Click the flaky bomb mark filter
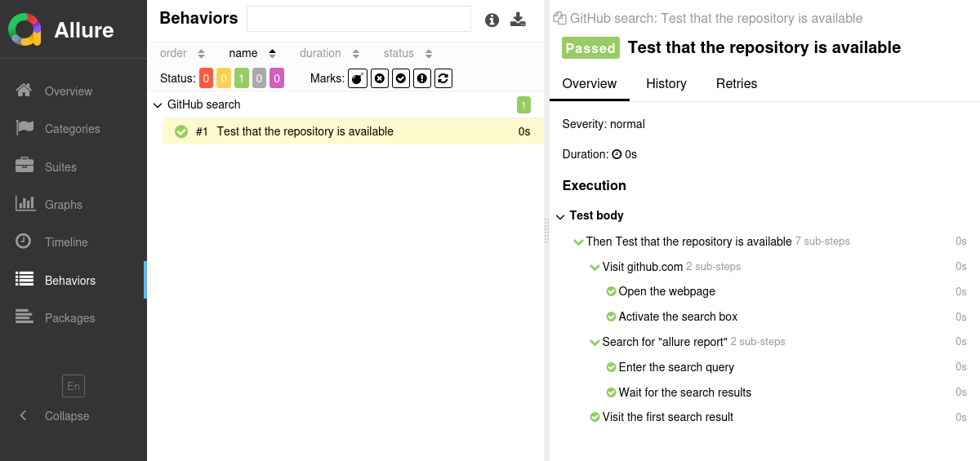Screen dimensions: 980x461 click(x=358, y=78)
